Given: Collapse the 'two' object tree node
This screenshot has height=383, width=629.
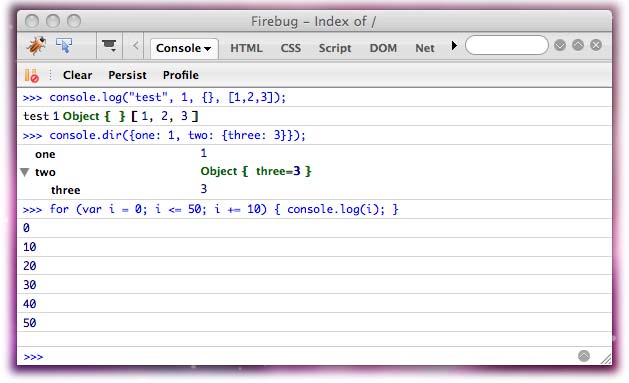Looking at the screenshot, I should (25, 172).
